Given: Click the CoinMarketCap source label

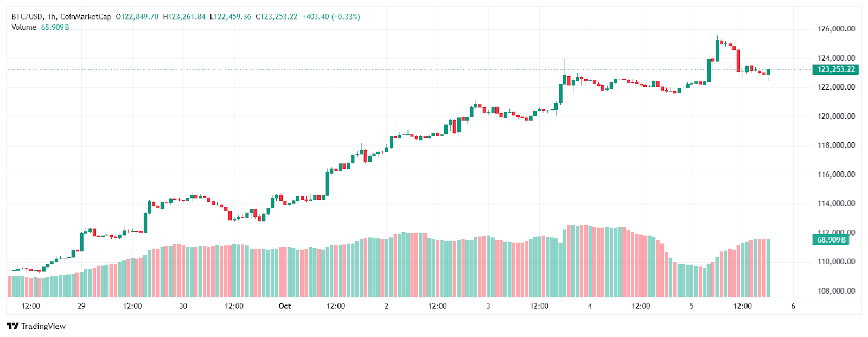Looking at the screenshot, I should tap(86, 17).
